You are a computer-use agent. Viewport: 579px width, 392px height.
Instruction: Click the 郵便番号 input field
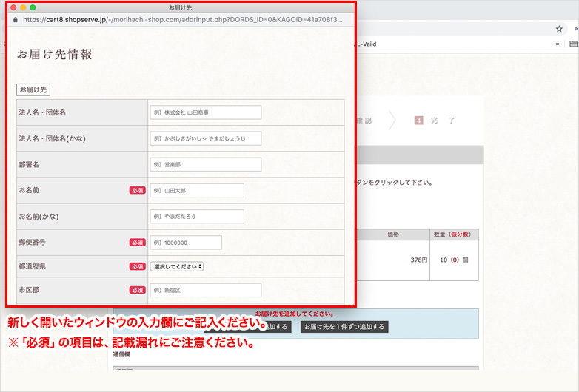coord(186,243)
